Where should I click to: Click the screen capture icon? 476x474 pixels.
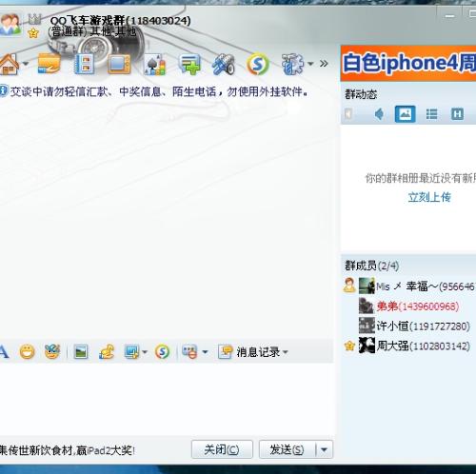(131, 352)
